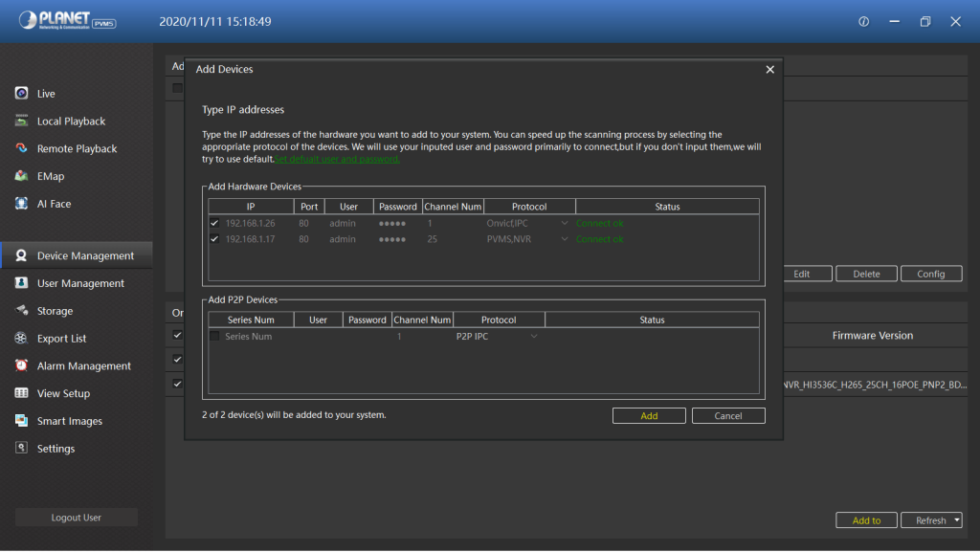The width and height of the screenshot is (980, 552).
Task: Click the date and time display
Action: [215, 21]
